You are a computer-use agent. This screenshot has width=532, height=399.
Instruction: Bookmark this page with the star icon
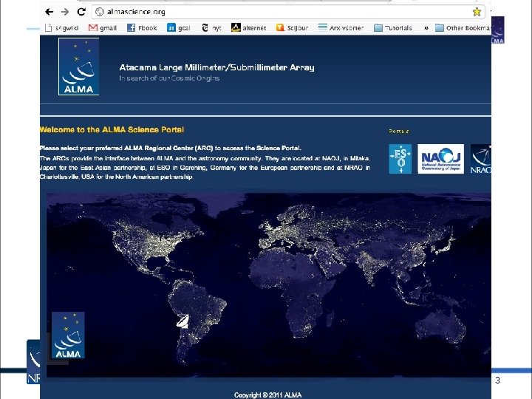click(477, 12)
